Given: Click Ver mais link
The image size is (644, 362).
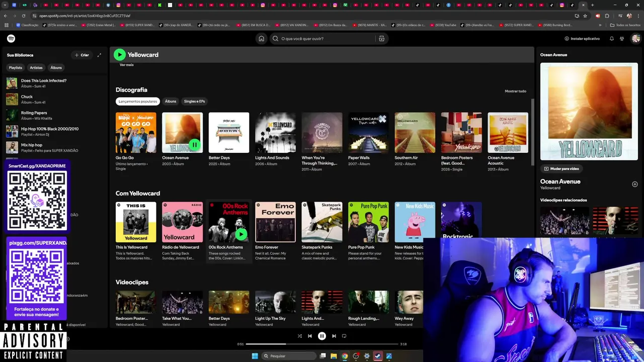Looking at the screenshot, I should click(x=127, y=65).
